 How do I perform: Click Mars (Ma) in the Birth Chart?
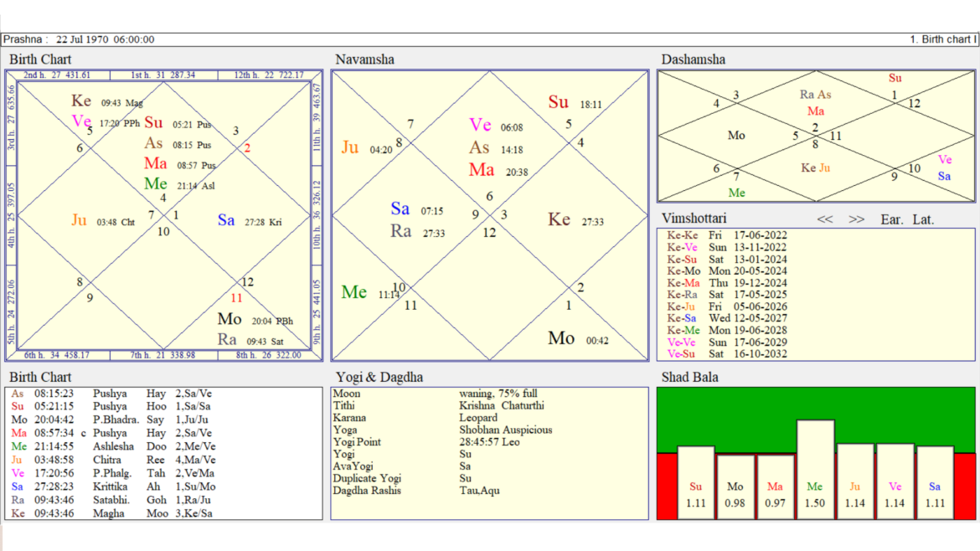tap(155, 163)
